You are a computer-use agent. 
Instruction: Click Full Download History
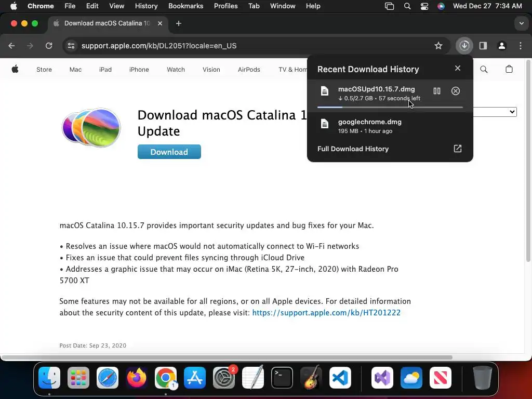pyautogui.click(x=353, y=149)
